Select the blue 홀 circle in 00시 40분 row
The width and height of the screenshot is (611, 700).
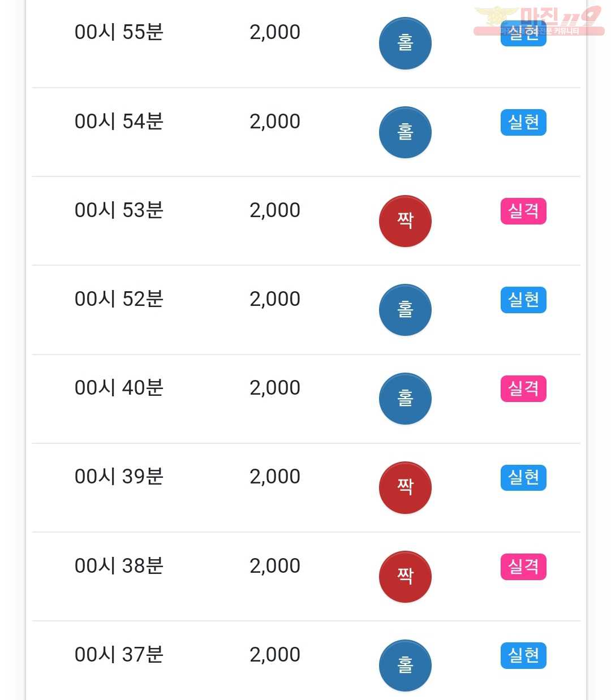405,399
